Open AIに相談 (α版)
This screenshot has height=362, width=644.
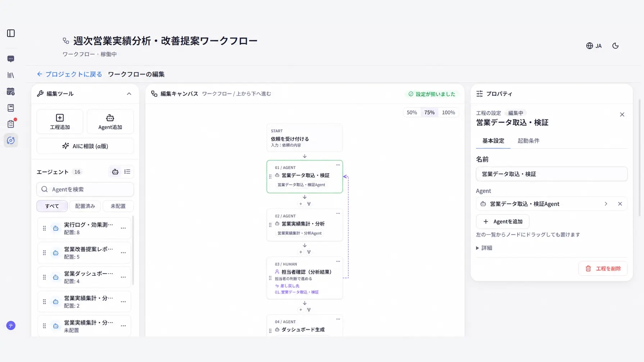(85, 146)
